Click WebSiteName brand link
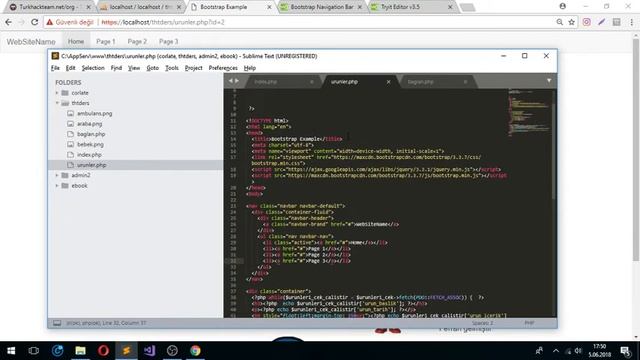The height and width of the screenshot is (360, 640). click(x=31, y=42)
